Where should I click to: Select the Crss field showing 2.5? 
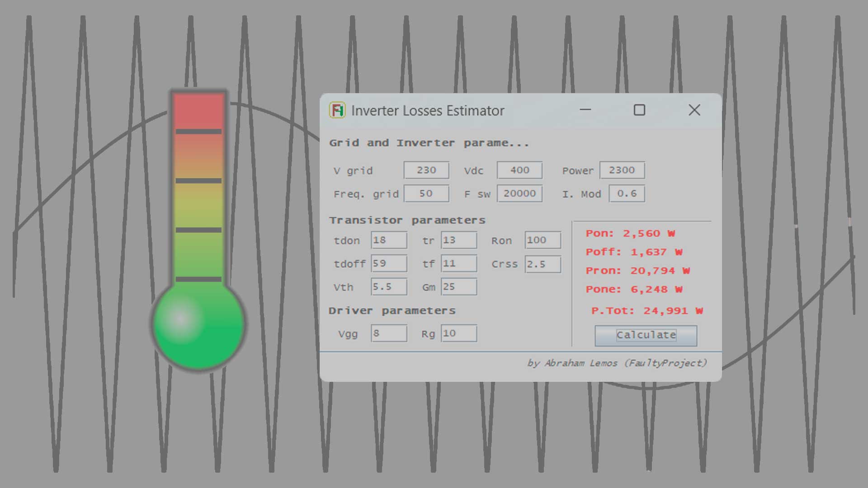[543, 264]
